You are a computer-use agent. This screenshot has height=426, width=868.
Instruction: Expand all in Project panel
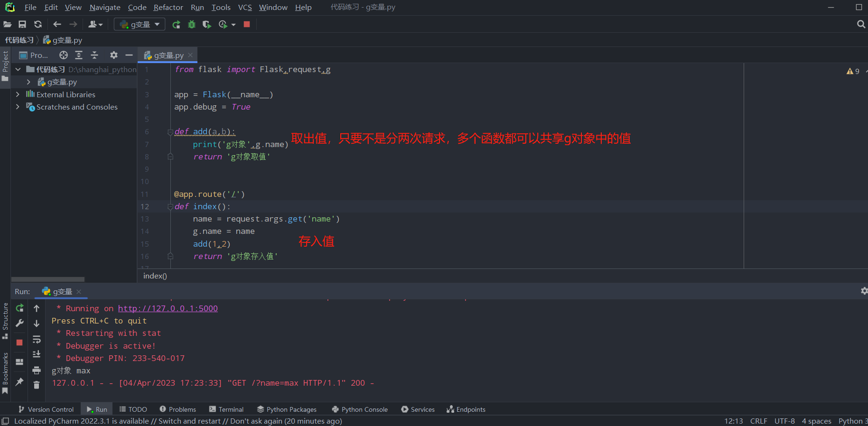pos(79,55)
